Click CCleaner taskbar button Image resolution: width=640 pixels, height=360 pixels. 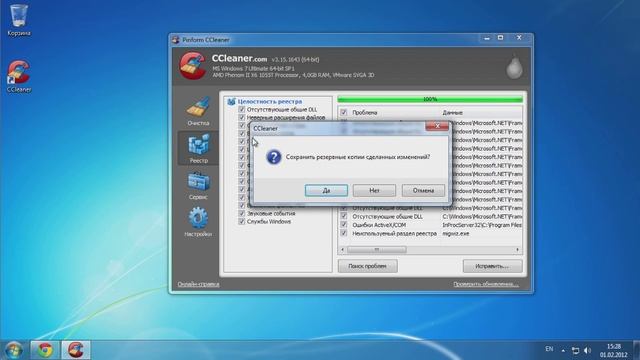click(x=76, y=350)
